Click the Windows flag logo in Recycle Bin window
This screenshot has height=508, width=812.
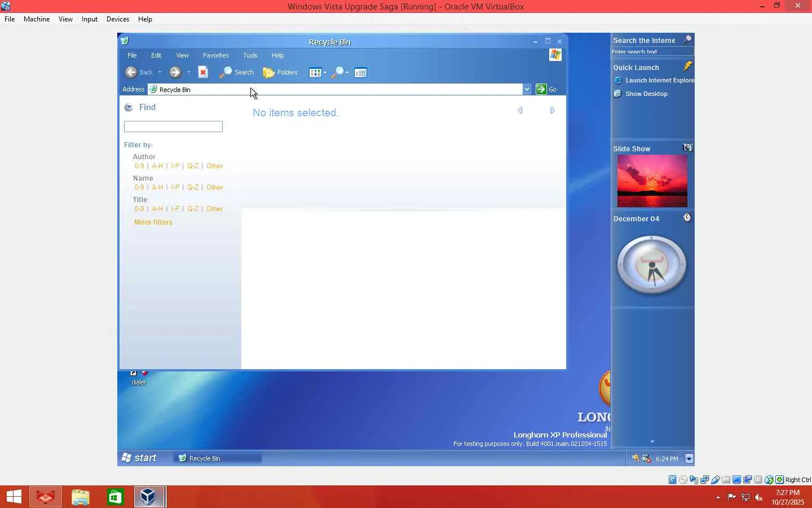point(555,55)
